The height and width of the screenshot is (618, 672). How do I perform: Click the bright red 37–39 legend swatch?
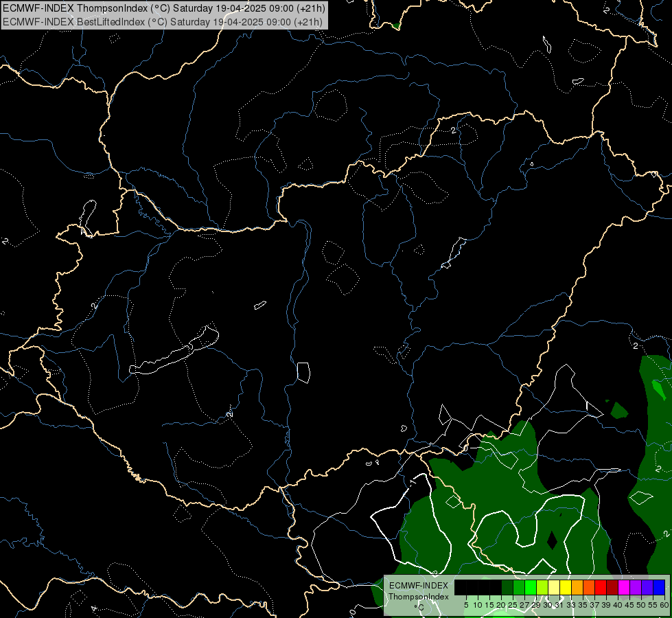601,587
